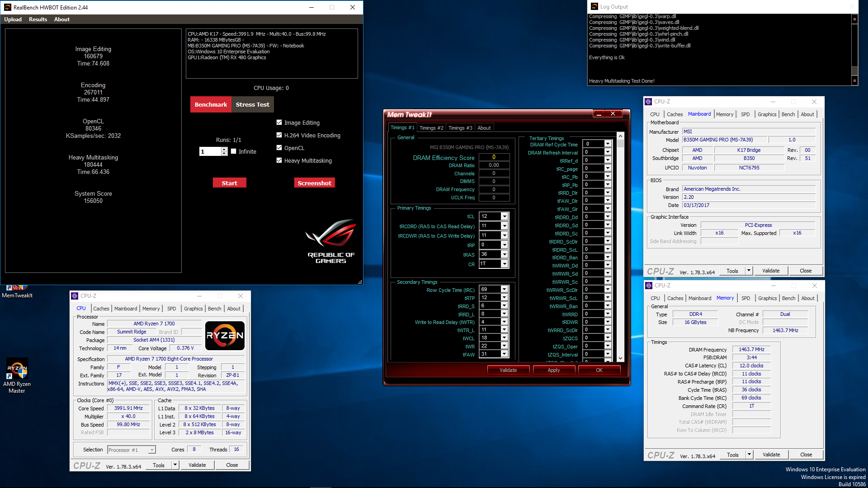Click OK in Mem TweakIt
The image size is (868, 488).
pos(599,370)
